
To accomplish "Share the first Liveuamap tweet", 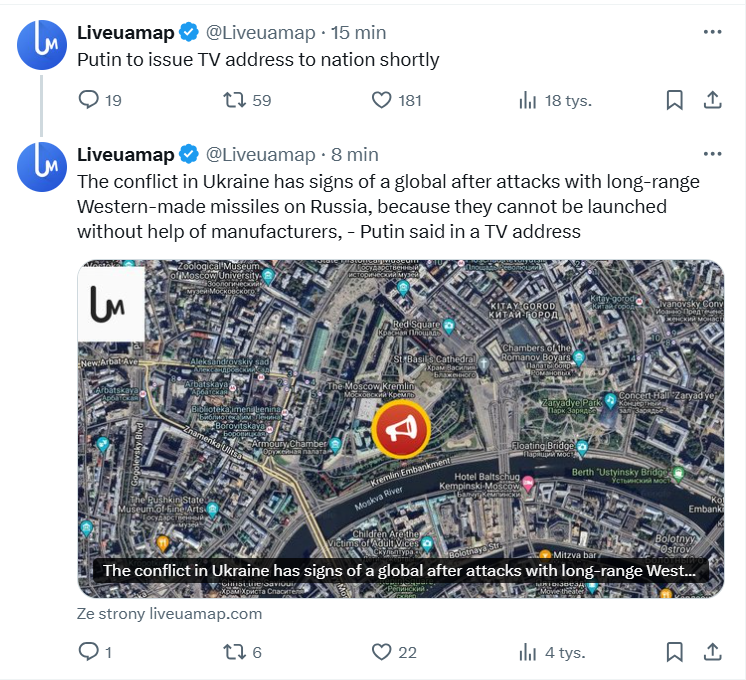I will 712,100.
